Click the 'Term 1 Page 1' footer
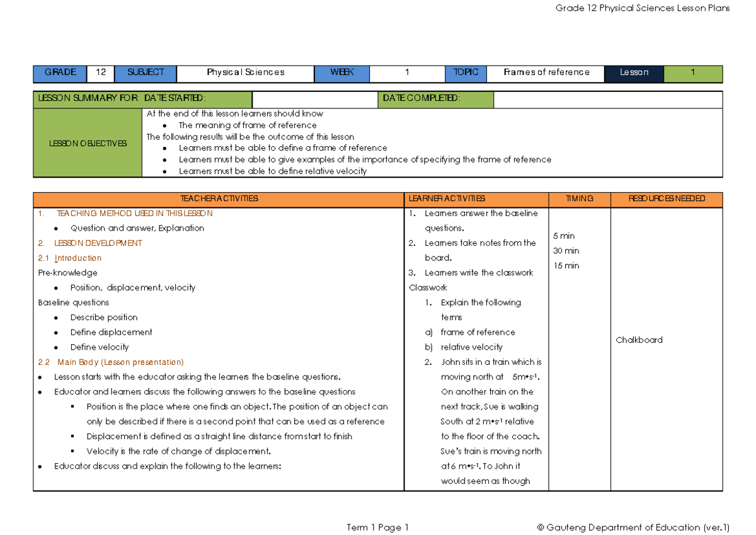This screenshot has width=756, height=535. 378,527
